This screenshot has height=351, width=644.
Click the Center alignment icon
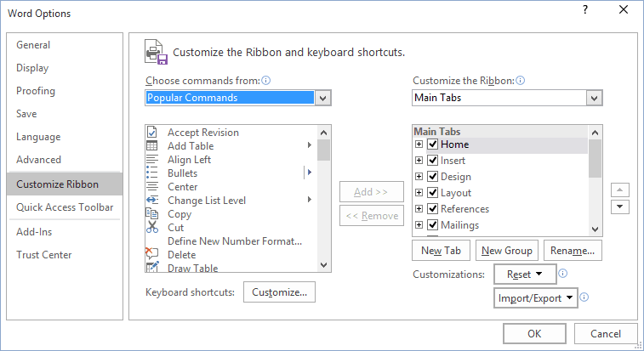coord(152,186)
